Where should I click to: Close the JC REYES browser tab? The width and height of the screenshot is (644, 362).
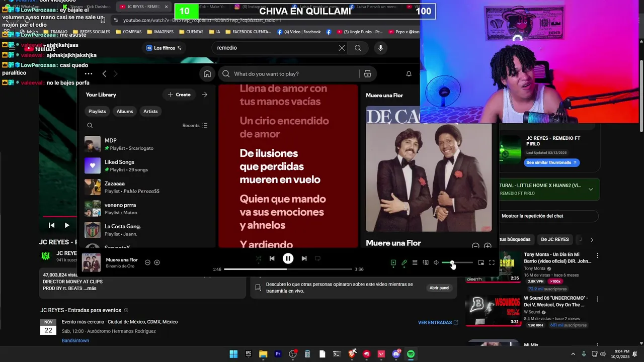click(x=166, y=7)
